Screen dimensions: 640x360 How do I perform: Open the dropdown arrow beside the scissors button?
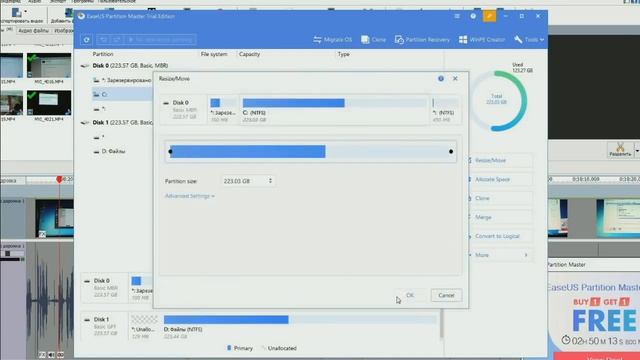637,151
